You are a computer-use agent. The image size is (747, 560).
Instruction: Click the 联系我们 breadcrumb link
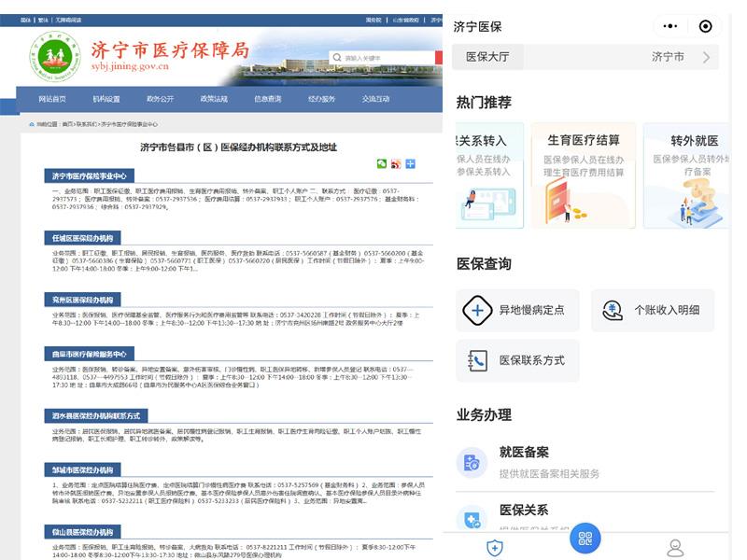(87, 124)
